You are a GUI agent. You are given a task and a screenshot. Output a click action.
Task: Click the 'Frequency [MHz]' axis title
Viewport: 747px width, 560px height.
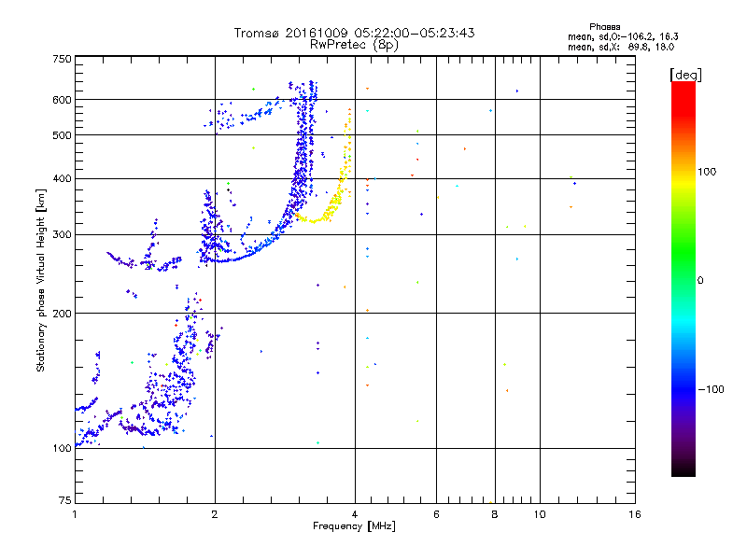click(x=354, y=526)
